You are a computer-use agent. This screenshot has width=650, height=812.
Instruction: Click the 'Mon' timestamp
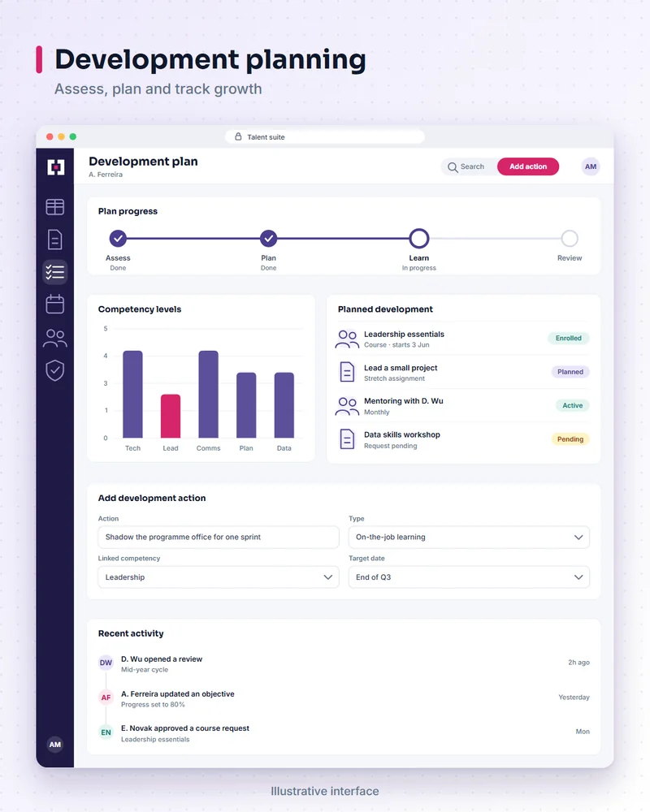point(583,732)
